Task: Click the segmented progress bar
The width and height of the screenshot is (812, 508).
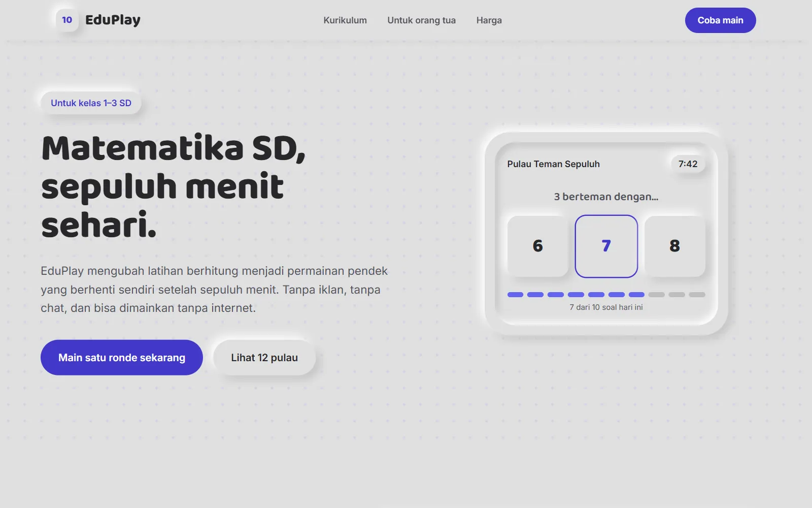Action: pyautogui.click(x=606, y=295)
